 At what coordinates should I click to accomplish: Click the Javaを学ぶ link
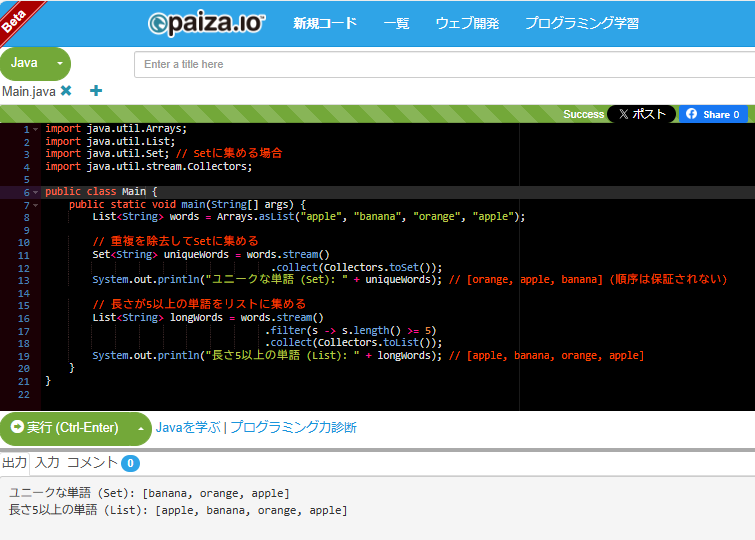point(188,428)
